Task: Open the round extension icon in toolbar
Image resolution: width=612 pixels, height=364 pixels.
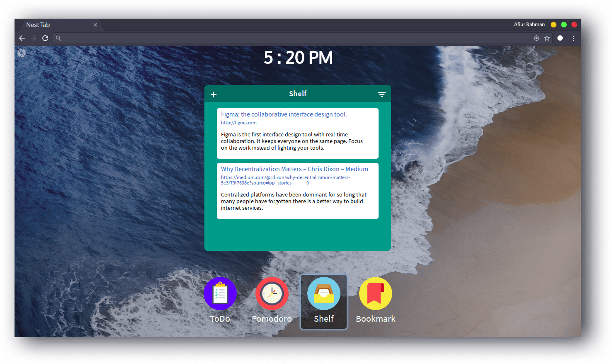Action: pos(560,38)
